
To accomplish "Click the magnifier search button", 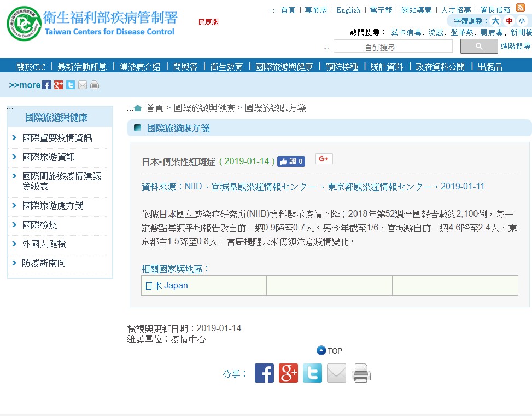I will (479, 46).
